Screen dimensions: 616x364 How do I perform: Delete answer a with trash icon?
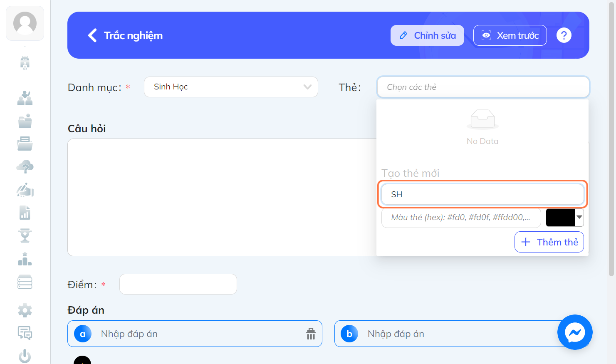pos(311,334)
